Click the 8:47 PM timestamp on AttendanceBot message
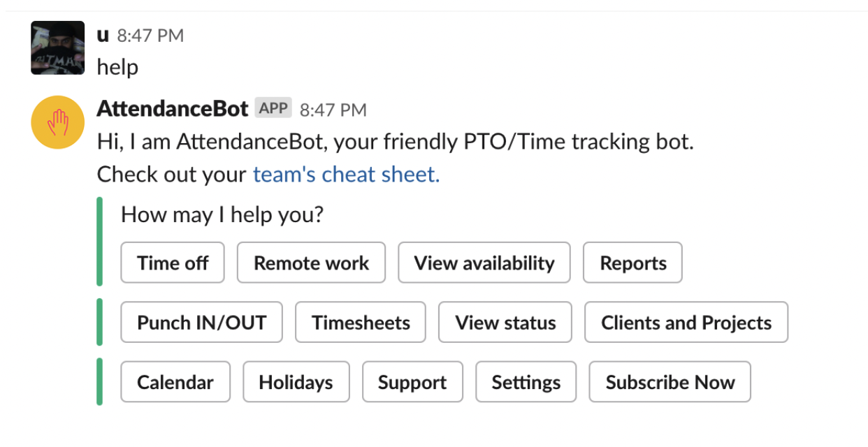The width and height of the screenshot is (868, 447). 333,110
